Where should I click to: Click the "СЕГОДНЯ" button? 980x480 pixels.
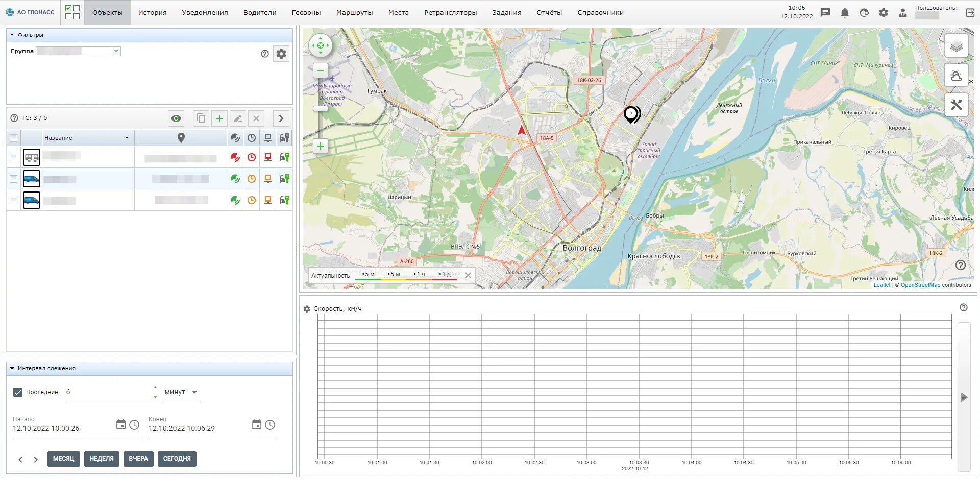click(x=177, y=459)
